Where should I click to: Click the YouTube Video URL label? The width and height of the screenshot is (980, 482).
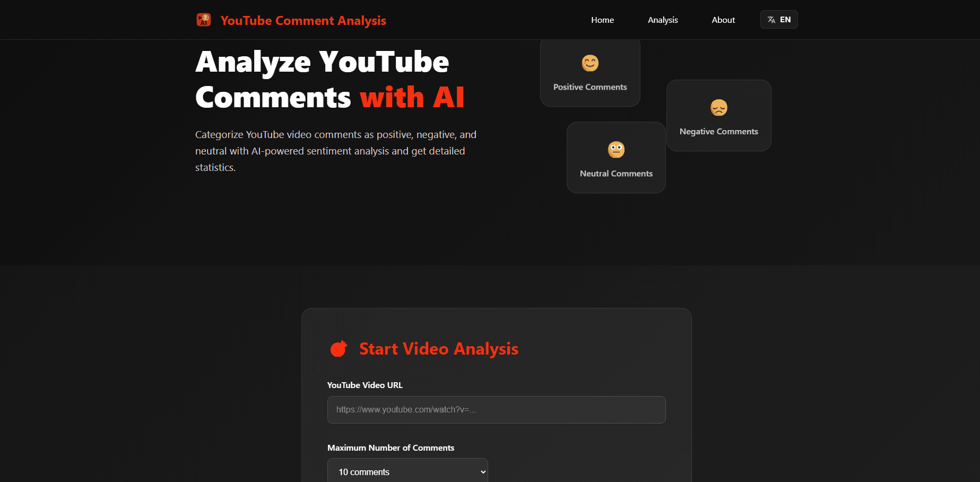pos(365,385)
